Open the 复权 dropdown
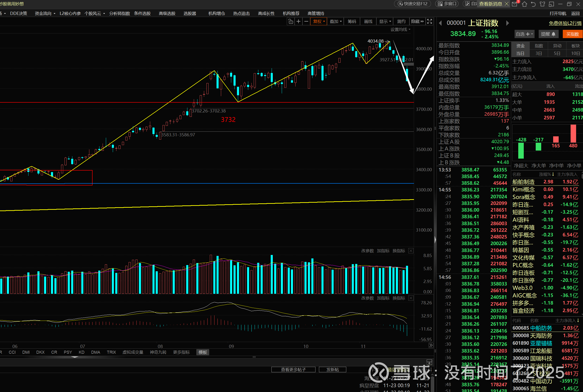Screen dimensions: 583x392 [319, 22]
